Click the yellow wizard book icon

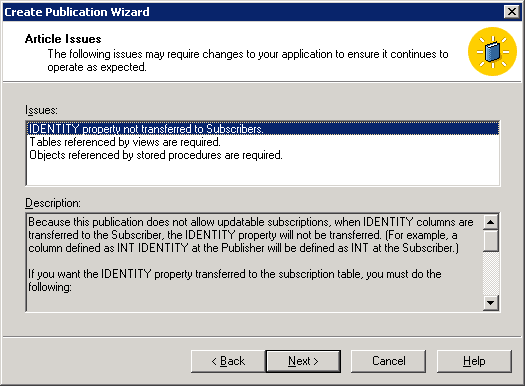[x=492, y=52]
